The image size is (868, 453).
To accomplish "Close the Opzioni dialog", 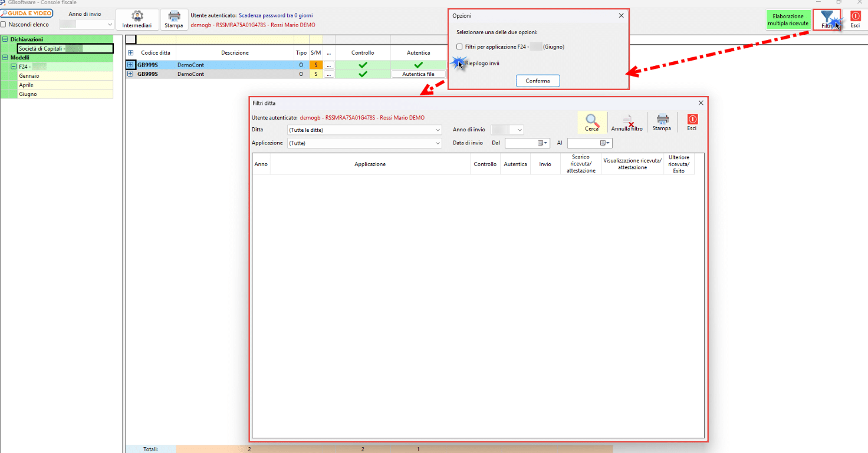I will click(621, 16).
